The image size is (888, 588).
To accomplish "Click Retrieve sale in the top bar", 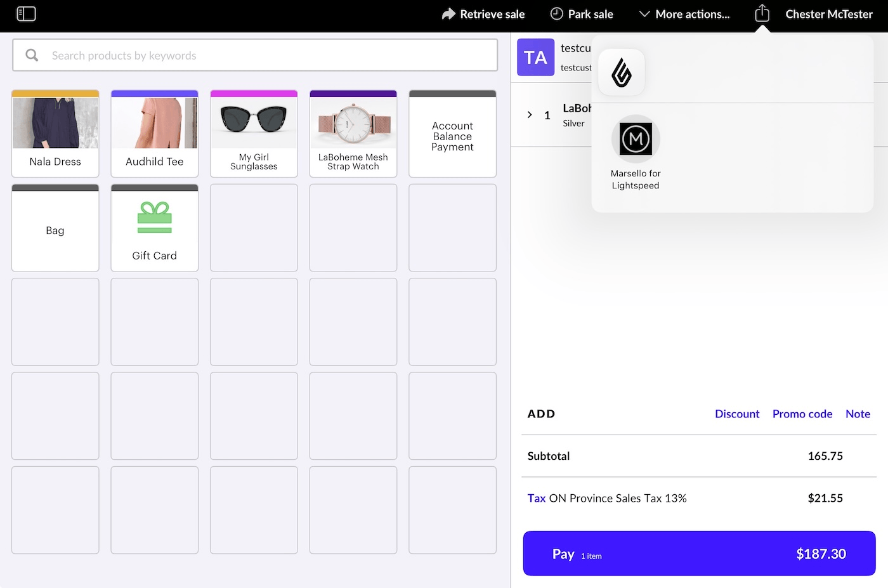I will pos(483,14).
